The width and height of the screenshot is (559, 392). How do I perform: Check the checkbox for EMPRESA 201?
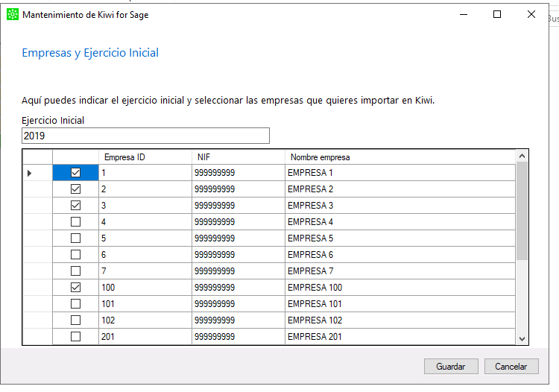click(75, 336)
